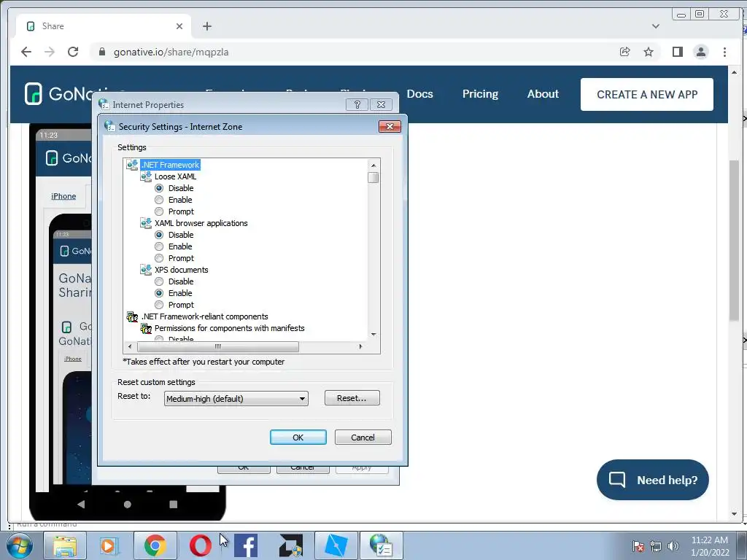This screenshot has width=747, height=560.
Task: Click the Action Center flag tray icon
Action: tap(638, 546)
